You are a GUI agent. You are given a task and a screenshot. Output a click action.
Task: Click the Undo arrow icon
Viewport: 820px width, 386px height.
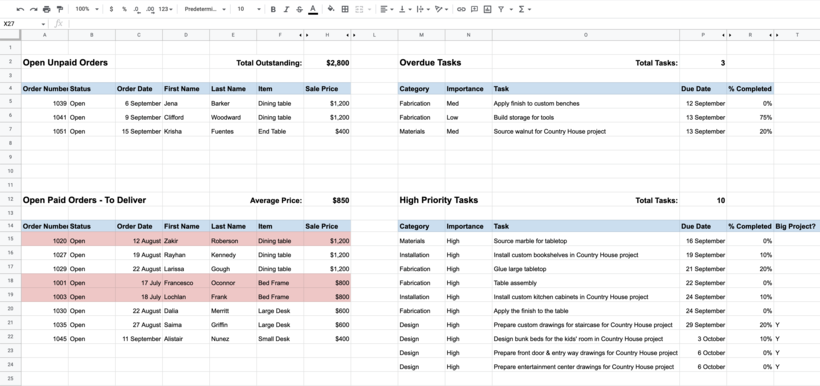(x=20, y=9)
